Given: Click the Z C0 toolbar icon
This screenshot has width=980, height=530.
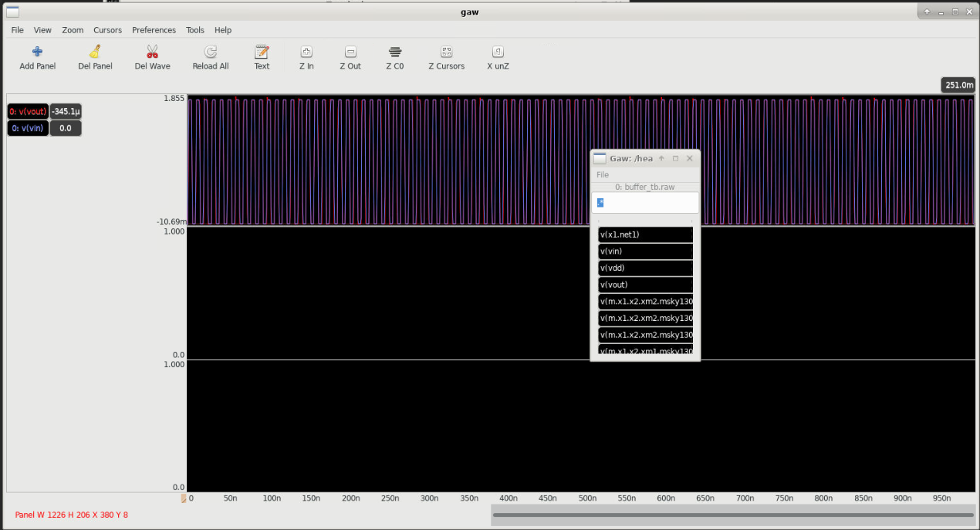Looking at the screenshot, I should pyautogui.click(x=395, y=52).
